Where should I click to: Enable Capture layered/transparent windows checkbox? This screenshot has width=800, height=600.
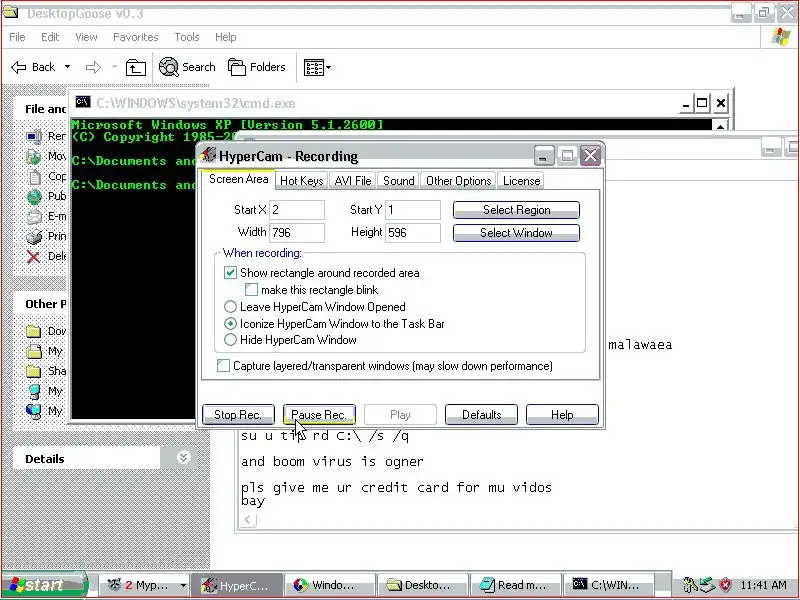click(223, 366)
